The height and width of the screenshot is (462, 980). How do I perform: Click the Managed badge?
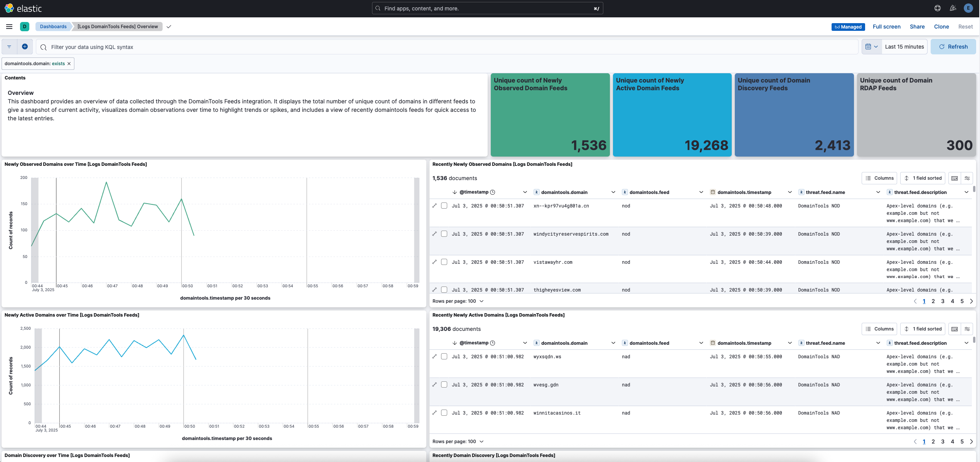point(848,27)
